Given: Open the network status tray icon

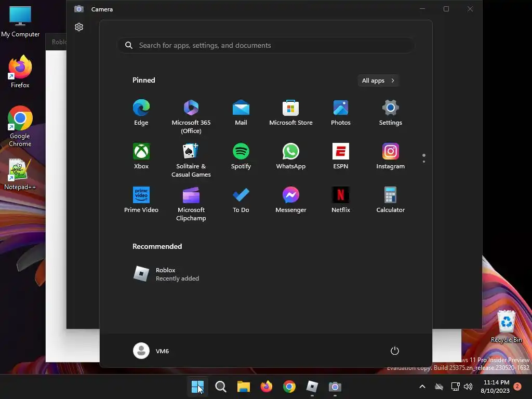Looking at the screenshot, I should click(x=455, y=387).
